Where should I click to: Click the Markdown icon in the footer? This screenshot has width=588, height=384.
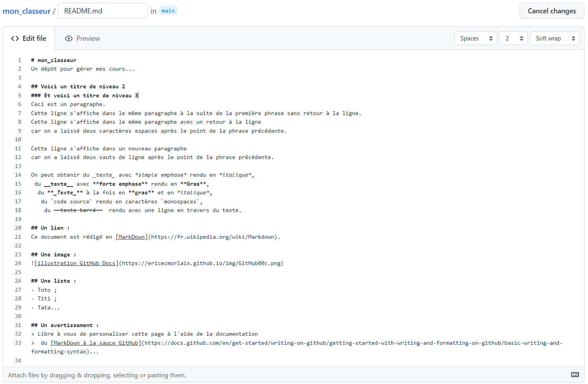pos(575,375)
